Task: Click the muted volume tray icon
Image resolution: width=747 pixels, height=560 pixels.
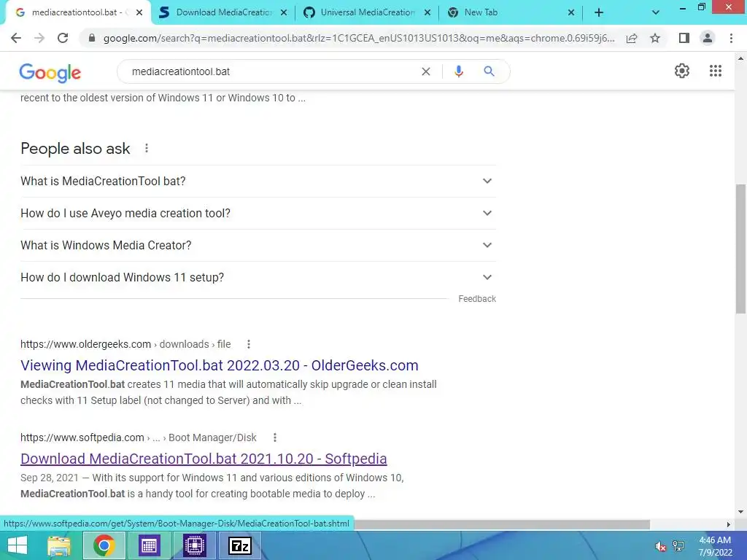Action: (x=660, y=547)
